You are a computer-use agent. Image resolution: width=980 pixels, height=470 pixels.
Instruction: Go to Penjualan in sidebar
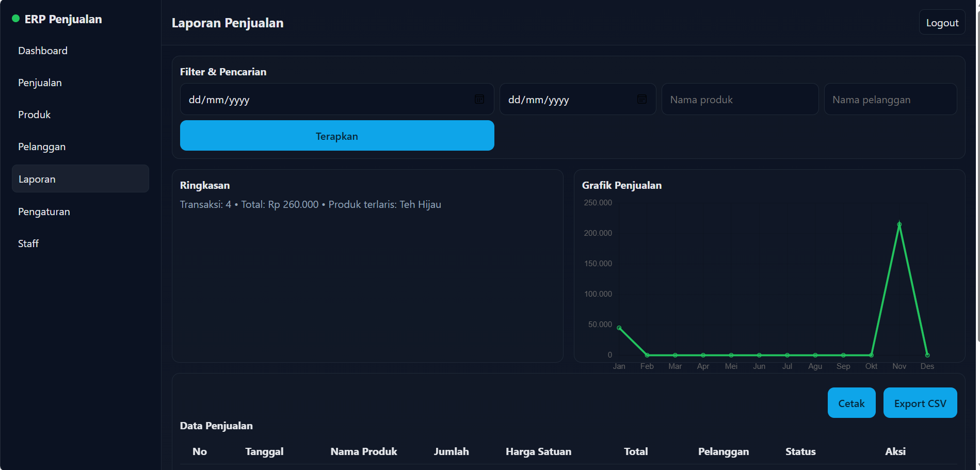[x=40, y=83]
